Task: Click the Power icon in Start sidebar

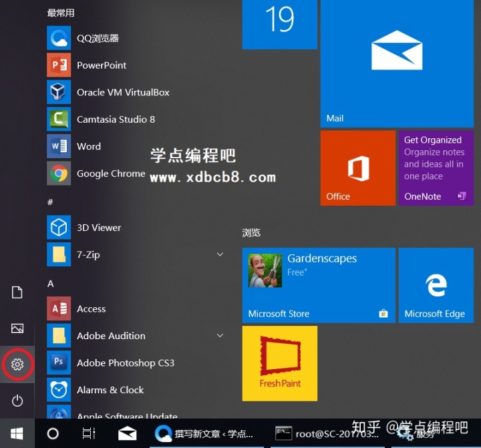Action: coord(17,401)
